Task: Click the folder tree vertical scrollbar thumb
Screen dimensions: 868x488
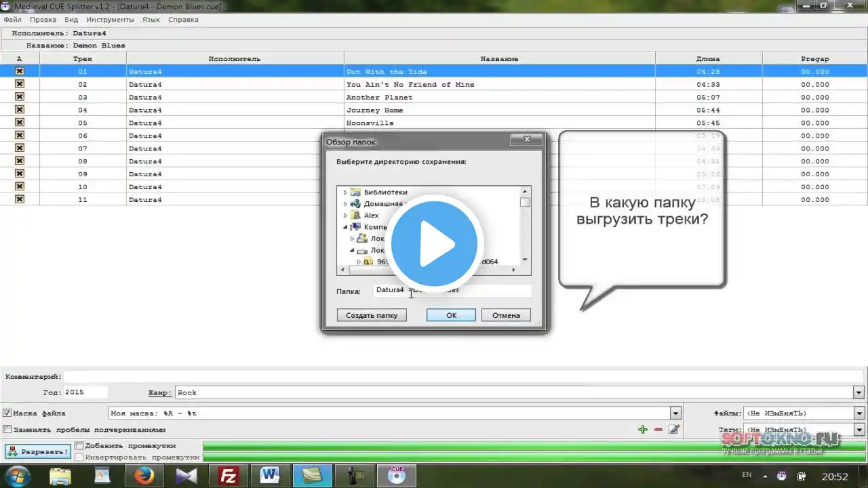Action: point(525,203)
